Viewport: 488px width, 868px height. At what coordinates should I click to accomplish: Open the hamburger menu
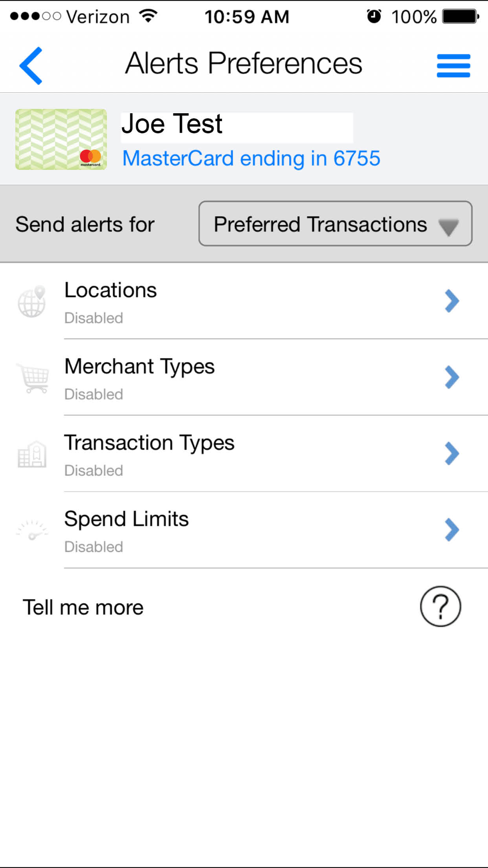click(x=453, y=66)
